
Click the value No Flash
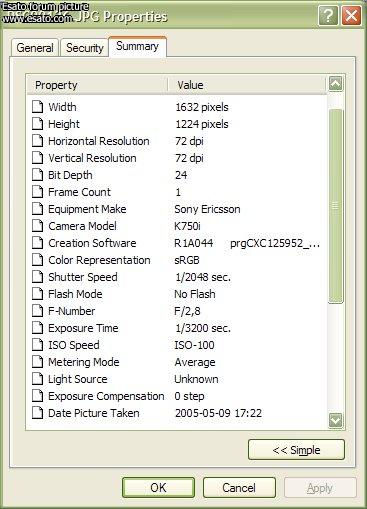click(195, 294)
